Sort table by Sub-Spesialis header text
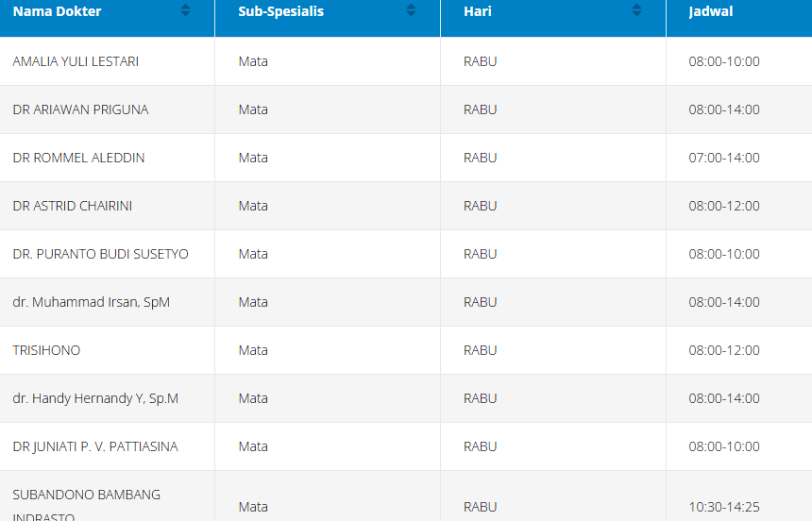The image size is (812, 521). pyautogui.click(x=281, y=11)
